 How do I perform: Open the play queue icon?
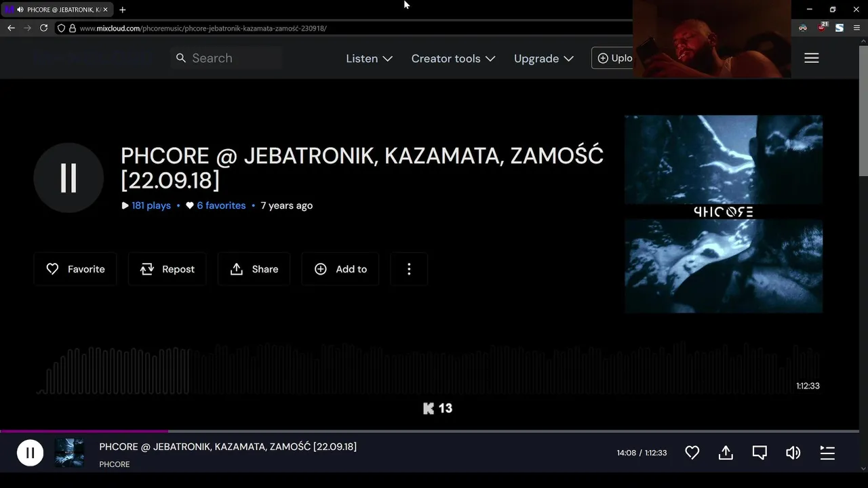click(827, 453)
